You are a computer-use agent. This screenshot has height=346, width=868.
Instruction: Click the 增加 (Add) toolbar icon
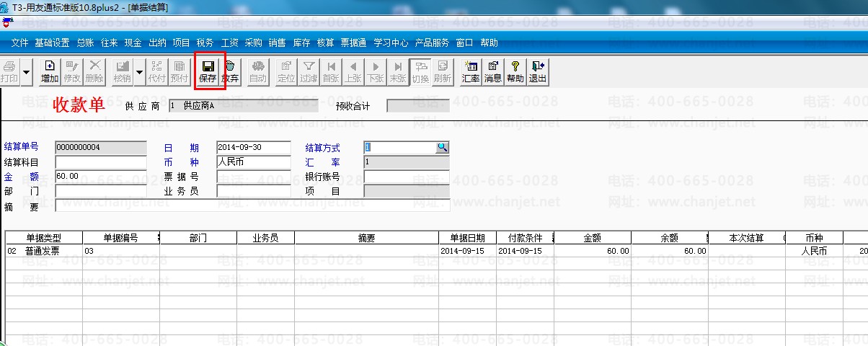pyautogui.click(x=50, y=72)
